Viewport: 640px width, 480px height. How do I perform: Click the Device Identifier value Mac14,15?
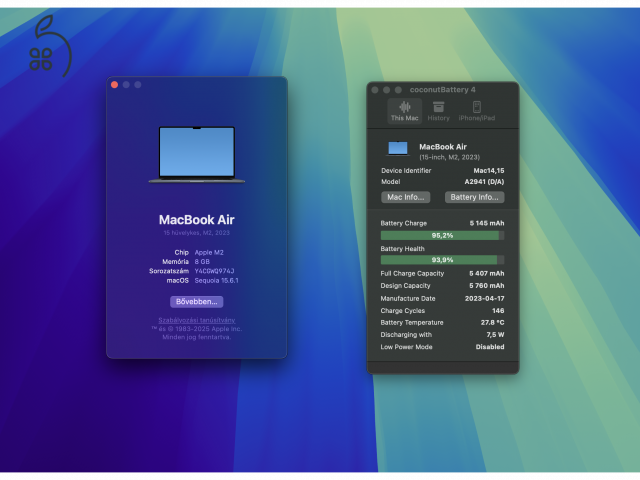click(489, 171)
